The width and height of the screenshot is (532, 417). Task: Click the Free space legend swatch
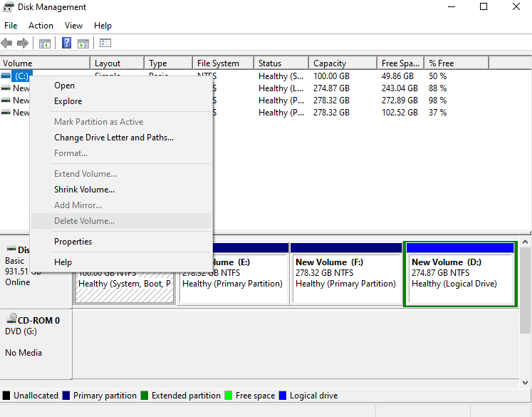tap(229, 396)
